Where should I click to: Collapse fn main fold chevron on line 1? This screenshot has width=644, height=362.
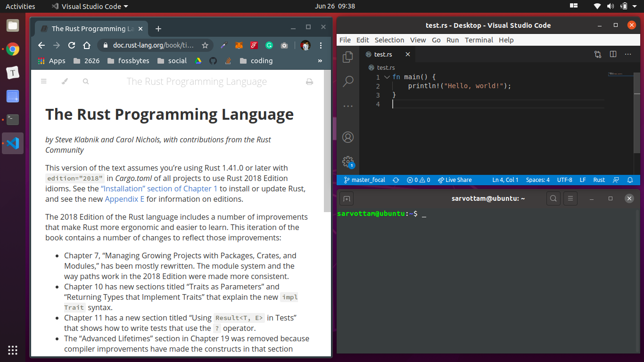click(387, 77)
